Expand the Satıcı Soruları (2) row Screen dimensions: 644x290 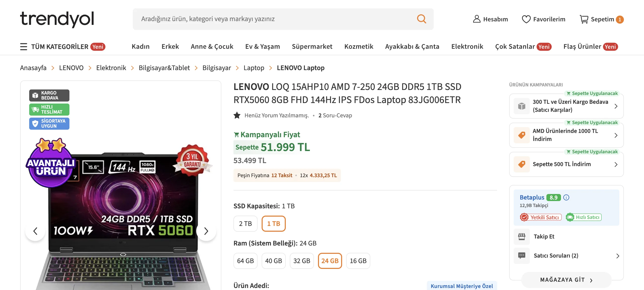point(566,256)
